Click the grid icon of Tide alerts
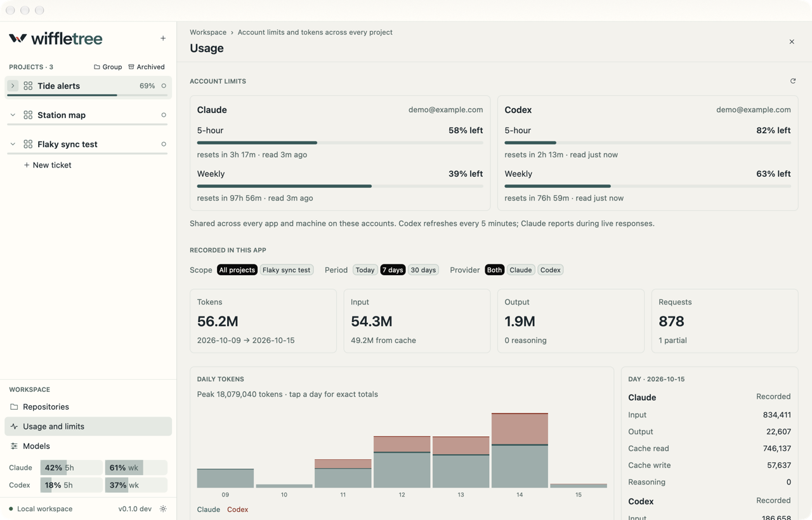812x520 pixels. pos(28,86)
